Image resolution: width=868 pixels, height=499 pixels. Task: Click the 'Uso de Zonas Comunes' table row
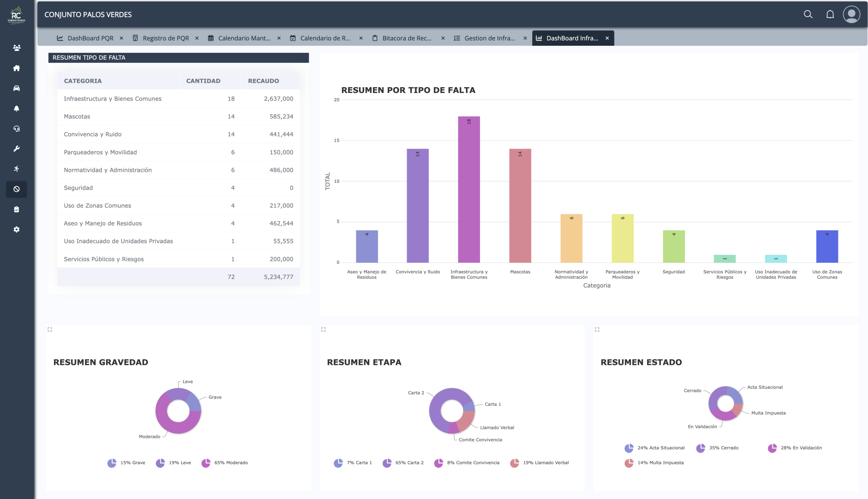coord(178,206)
